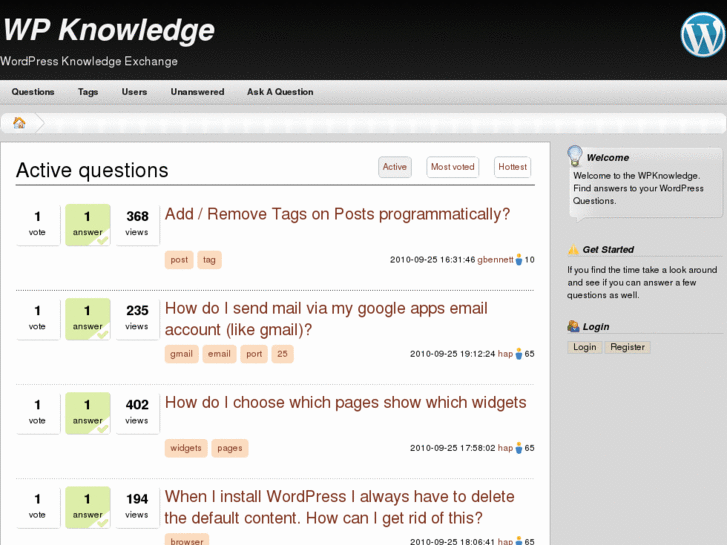This screenshot has width=727, height=545.
Task: Click the "Active questions" heading
Action: click(92, 170)
